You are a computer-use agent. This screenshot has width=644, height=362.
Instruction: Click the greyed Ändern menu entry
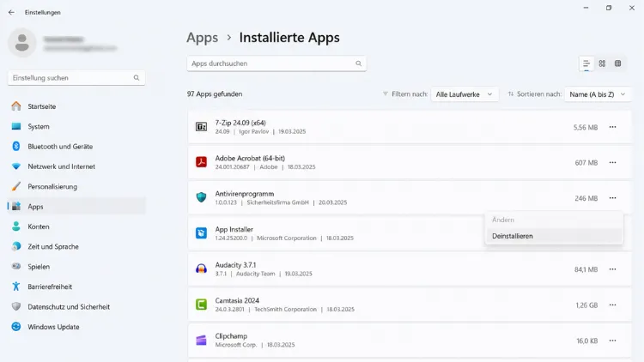coord(554,220)
